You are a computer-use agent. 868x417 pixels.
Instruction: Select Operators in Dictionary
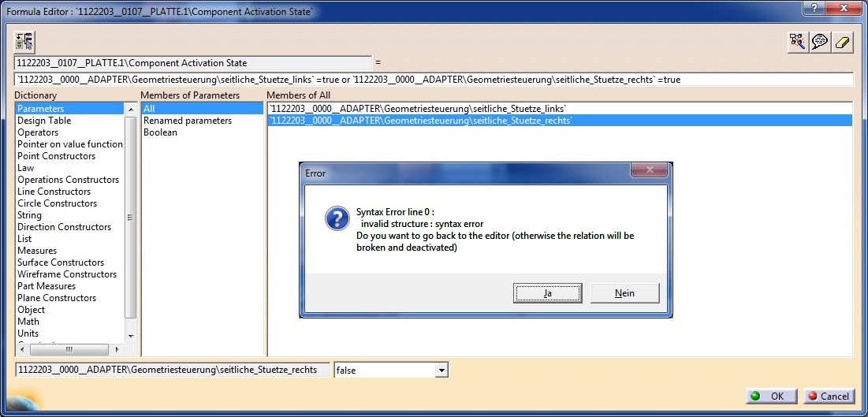38,132
